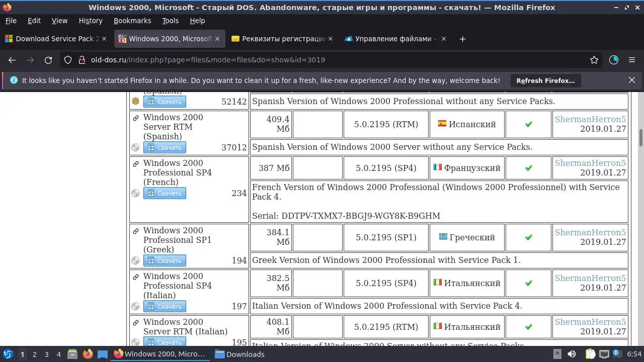Click the French serial DDTPV-TXMX7-BBGJ9-WGY8K-B9GHM text
Image resolution: width=644 pixels, height=362 pixels.
361,216
